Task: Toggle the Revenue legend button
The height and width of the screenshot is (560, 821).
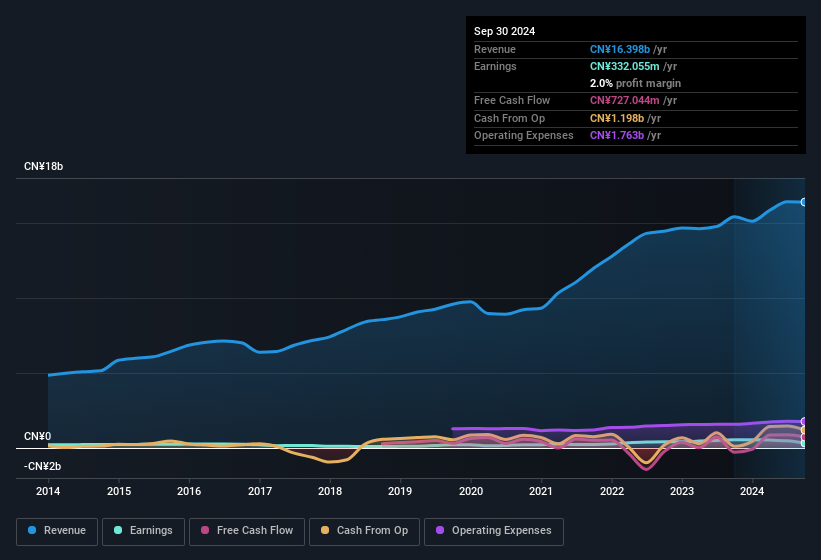Action: (x=57, y=532)
